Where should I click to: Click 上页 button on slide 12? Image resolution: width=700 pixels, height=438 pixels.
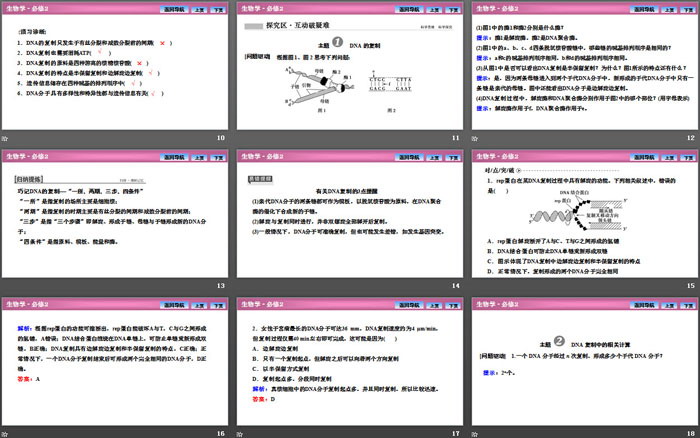[669, 9]
